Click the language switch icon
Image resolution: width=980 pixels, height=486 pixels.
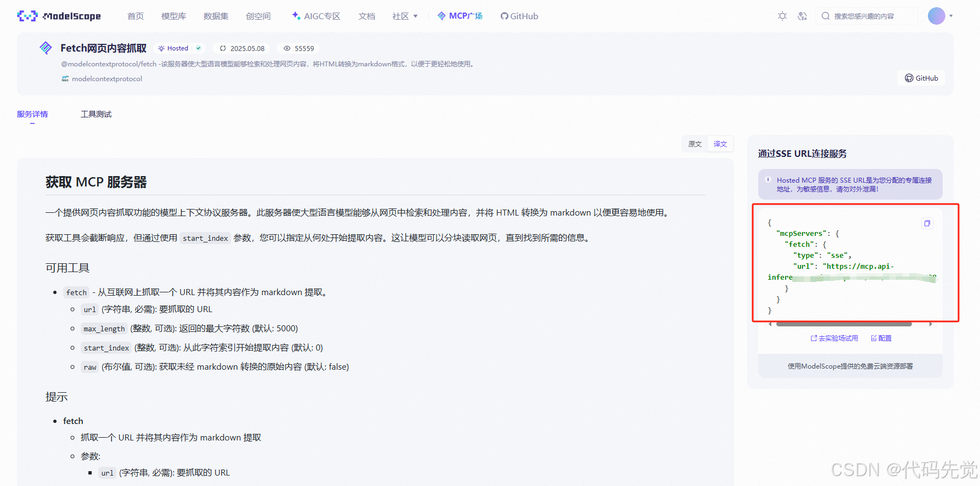click(802, 16)
